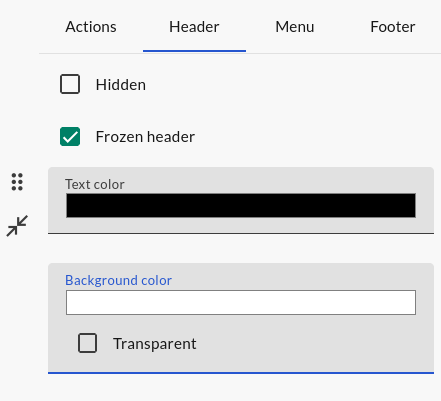Go to the Footer tab

(x=393, y=27)
